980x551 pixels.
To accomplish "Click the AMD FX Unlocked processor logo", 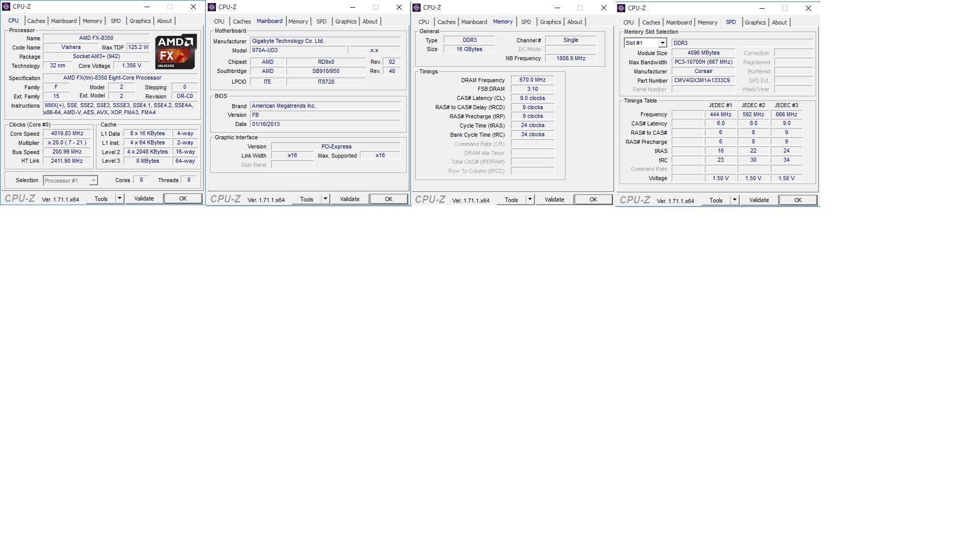I will (176, 52).
